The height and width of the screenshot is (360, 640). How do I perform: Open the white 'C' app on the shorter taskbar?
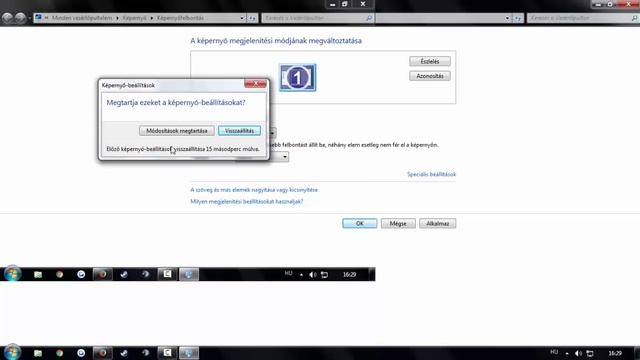tap(167, 274)
